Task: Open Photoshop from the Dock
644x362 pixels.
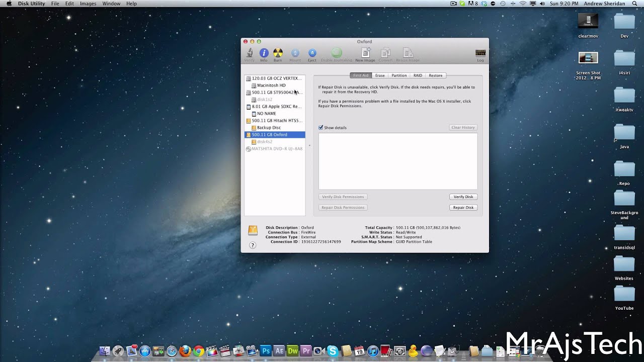Action: 266,351
